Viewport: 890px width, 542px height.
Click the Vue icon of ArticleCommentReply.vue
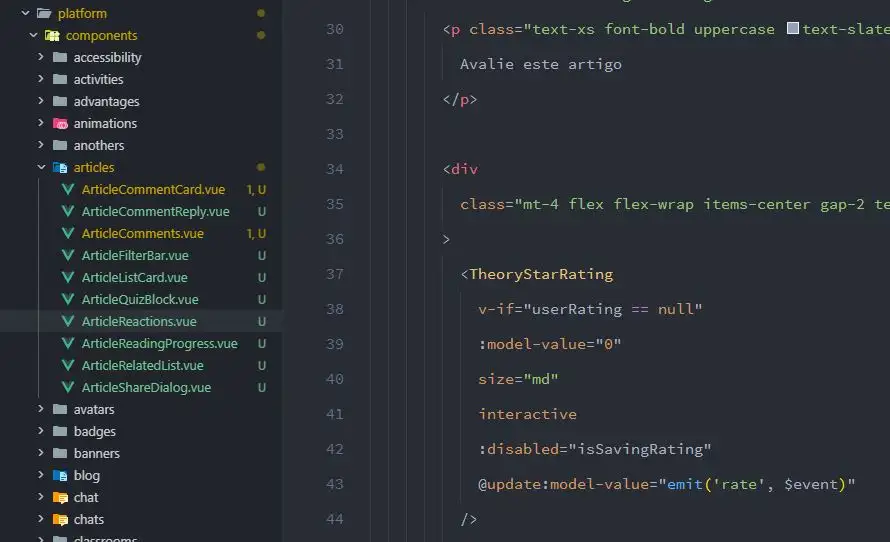(x=68, y=212)
